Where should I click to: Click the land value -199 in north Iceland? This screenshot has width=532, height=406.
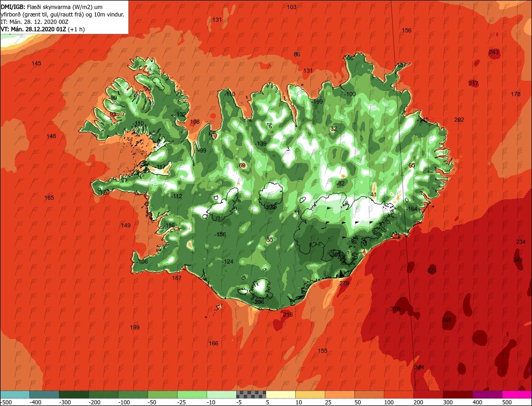coord(317,101)
